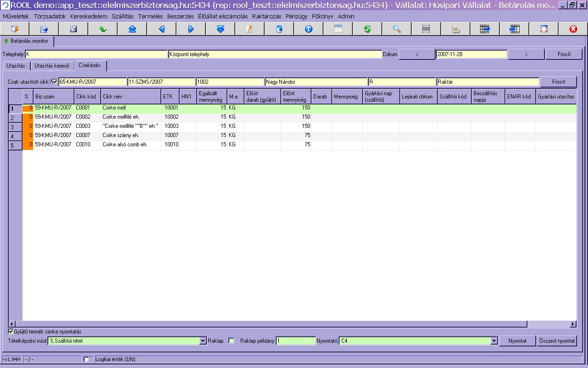588x368 pixels.
Task: Click the 'Összest nyomtat' button
Action: pyautogui.click(x=558, y=341)
